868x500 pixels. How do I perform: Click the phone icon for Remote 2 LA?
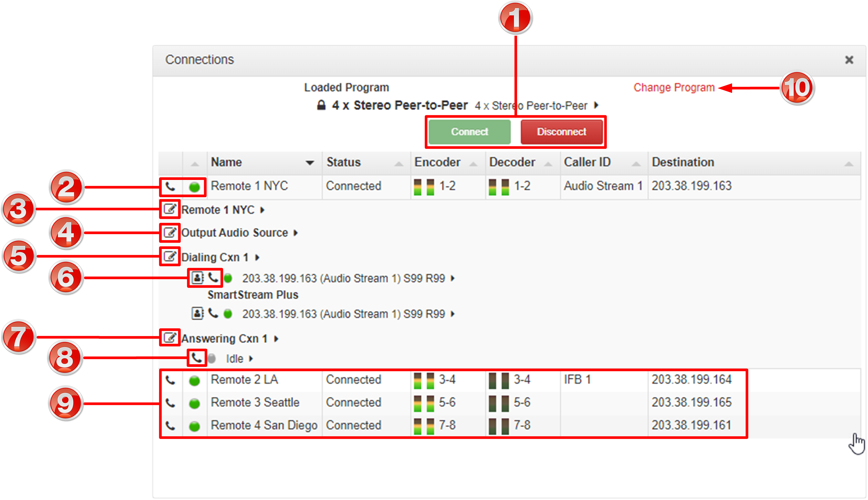pyautogui.click(x=170, y=380)
